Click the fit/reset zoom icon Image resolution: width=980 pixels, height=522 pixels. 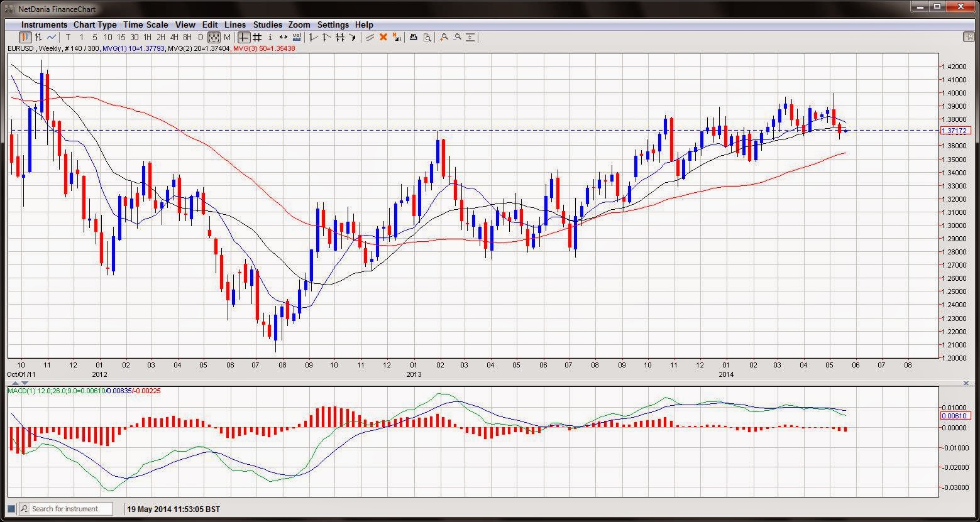click(x=471, y=37)
